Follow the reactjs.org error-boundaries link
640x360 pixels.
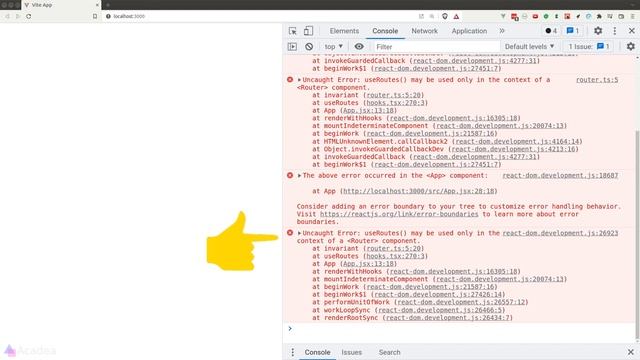tap(399, 214)
